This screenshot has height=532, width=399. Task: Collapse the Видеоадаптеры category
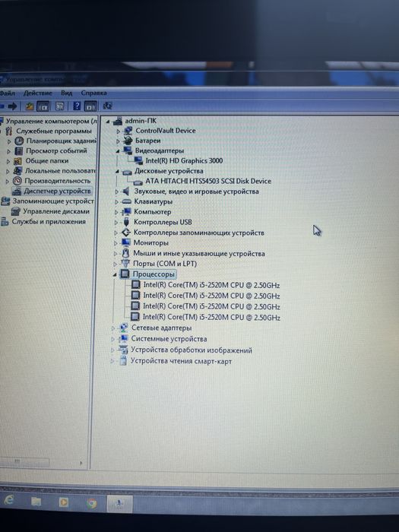[118, 151]
